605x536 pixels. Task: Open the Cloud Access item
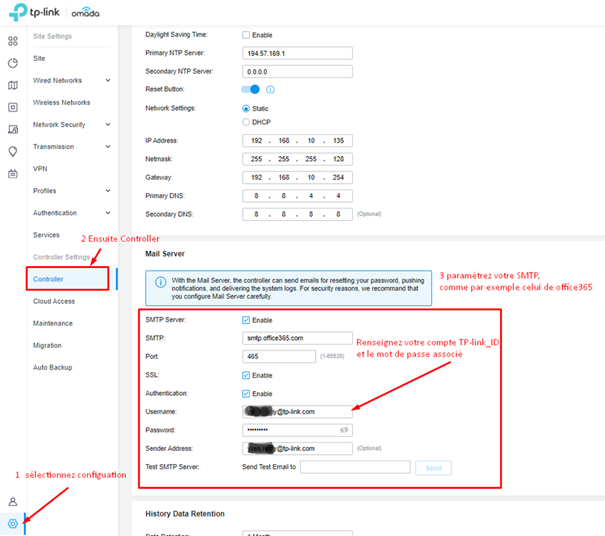click(54, 301)
